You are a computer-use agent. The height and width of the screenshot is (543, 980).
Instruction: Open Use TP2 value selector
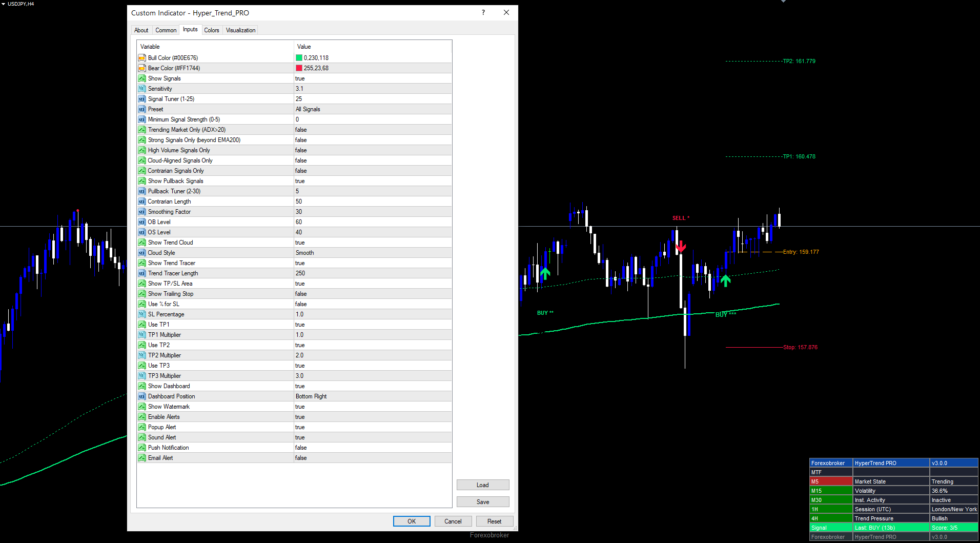[373, 345]
